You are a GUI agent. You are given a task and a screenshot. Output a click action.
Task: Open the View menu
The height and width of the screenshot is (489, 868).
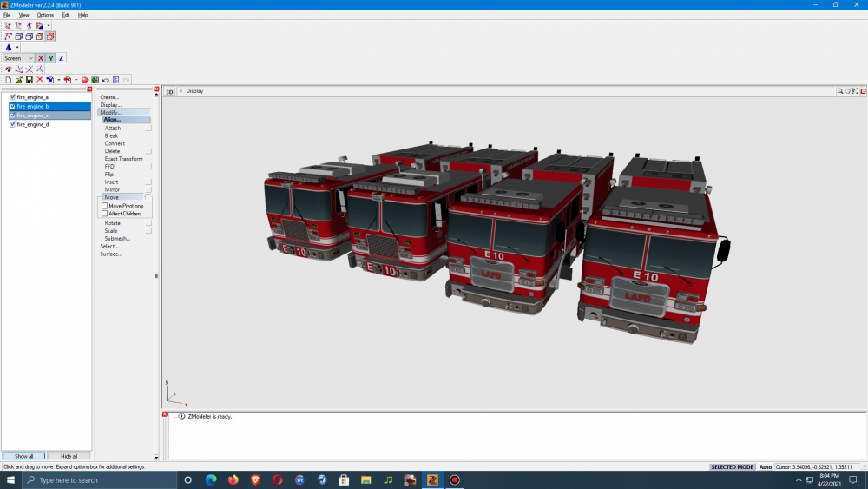(23, 15)
